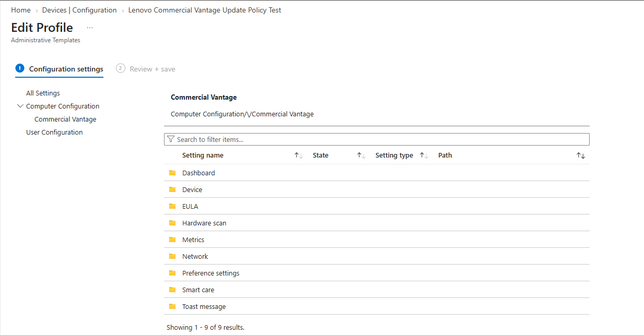The image size is (644, 335).
Task: Open the Device settings row
Action: [377, 189]
